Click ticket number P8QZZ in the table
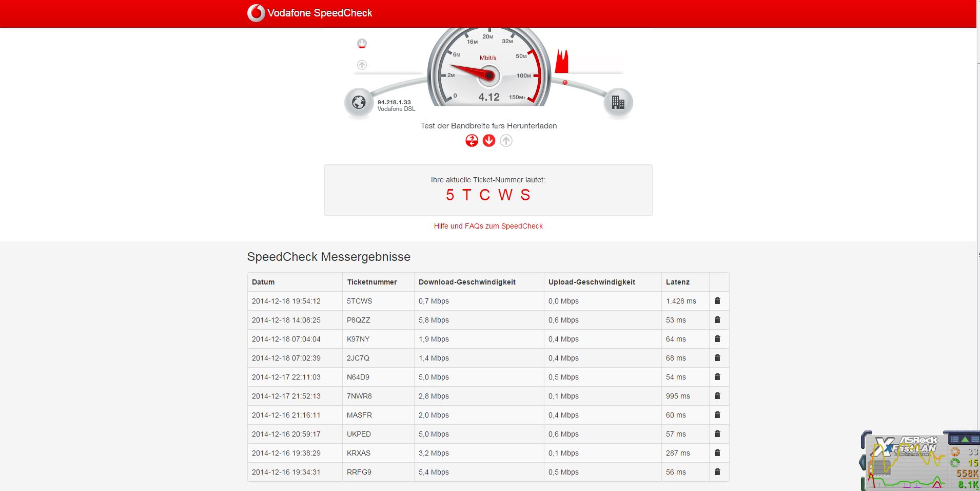980x491 pixels. pyautogui.click(x=358, y=320)
